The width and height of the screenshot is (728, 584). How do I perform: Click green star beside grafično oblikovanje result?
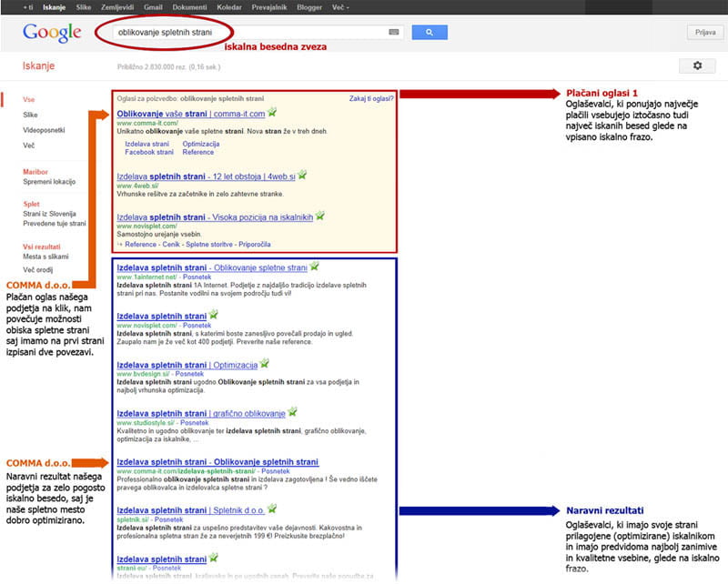[292, 412]
